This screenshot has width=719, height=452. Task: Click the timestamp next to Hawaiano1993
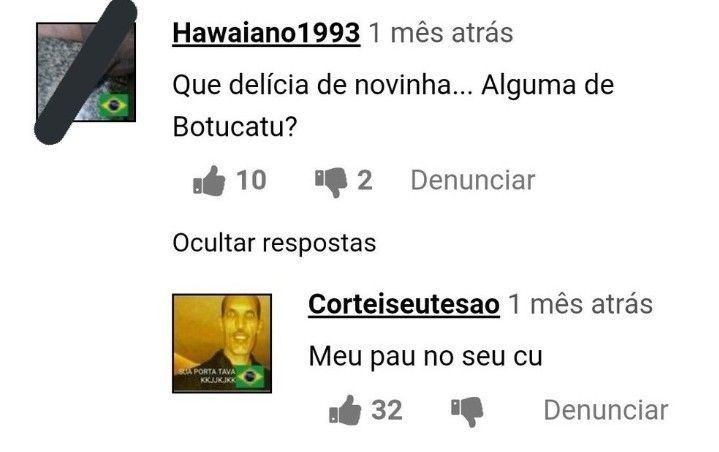point(441,33)
